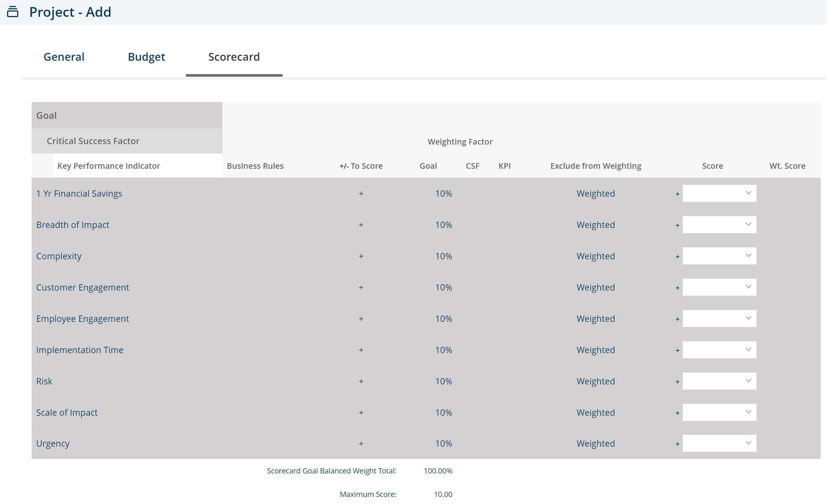This screenshot has height=504, width=827.
Task: Open the Score dropdown for Complexity
Action: [x=719, y=256]
